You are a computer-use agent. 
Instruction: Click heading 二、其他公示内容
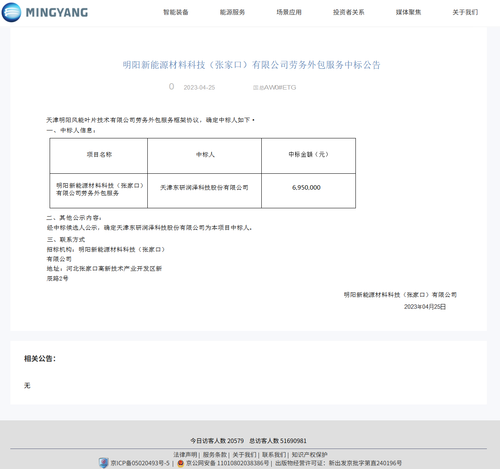74,218
